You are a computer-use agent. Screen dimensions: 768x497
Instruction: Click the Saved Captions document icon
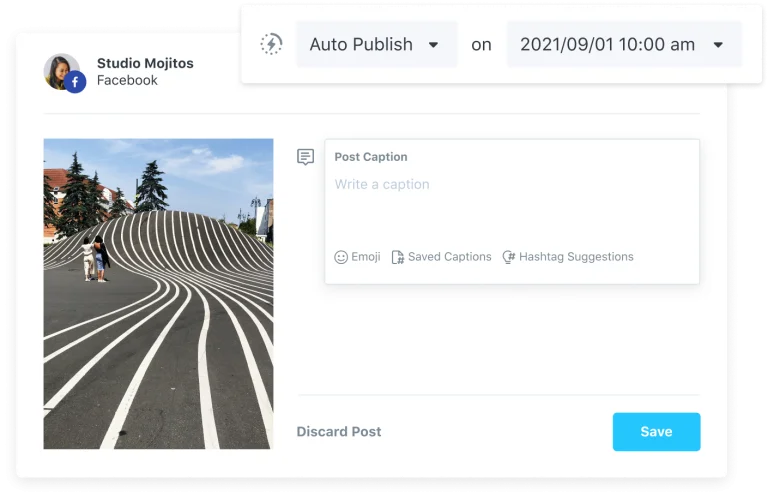tap(398, 257)
